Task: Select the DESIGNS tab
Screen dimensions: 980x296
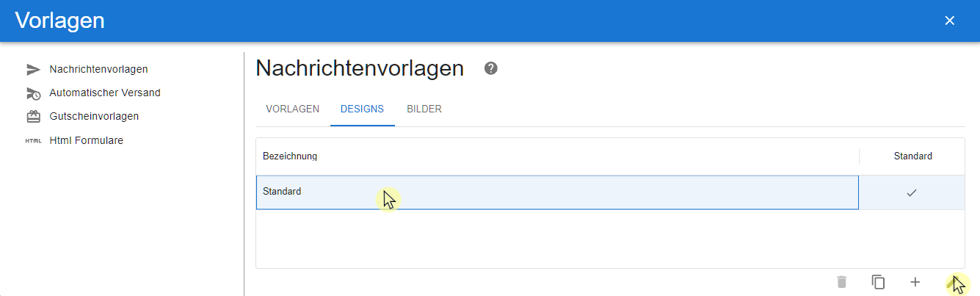Action: [x=362, y=109]
